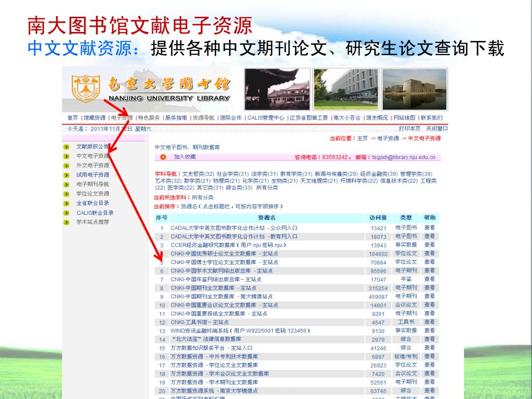Screen dimensions: 532x399
Task: Open 试用电子资源 in the left sidebar
Action: [x=93, y=175]
